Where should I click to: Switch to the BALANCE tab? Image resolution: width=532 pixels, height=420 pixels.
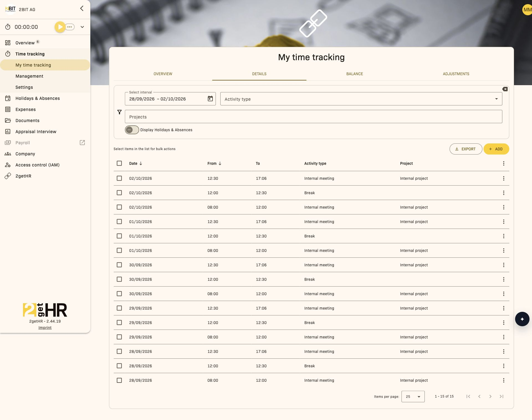tap(354, 74)
